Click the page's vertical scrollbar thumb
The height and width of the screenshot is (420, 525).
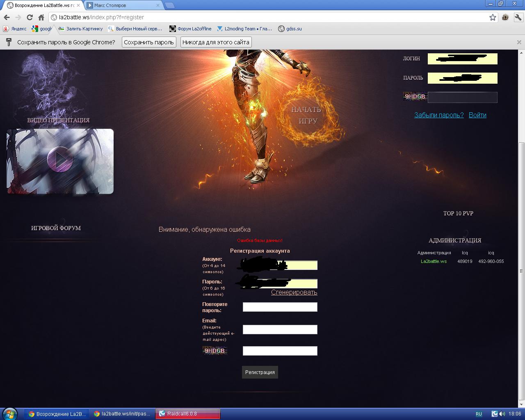521,271
